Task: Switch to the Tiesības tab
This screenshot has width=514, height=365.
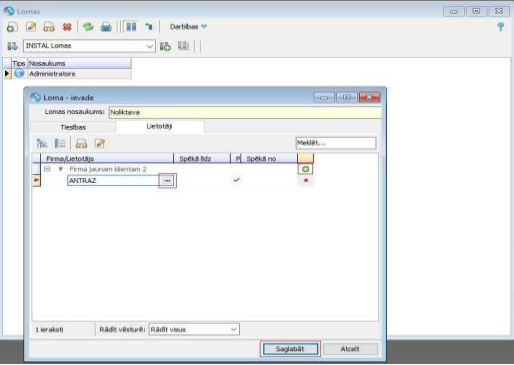Action: tap(73, 127)
